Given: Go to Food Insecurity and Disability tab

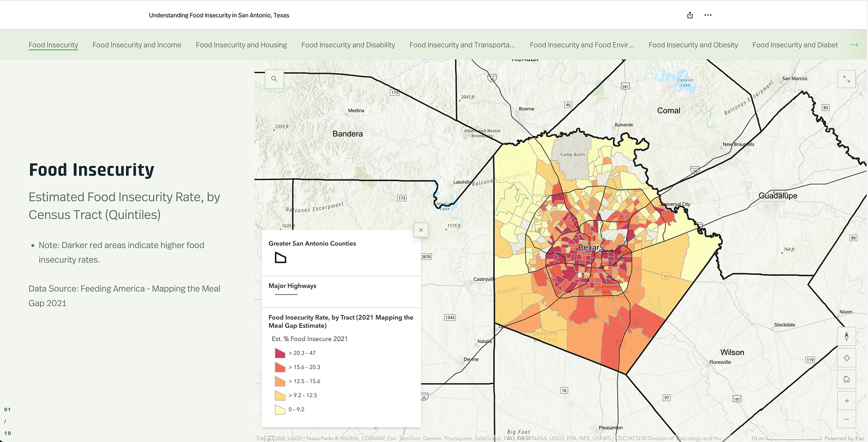Looking at the screenshot, I should tap(348, 45).
